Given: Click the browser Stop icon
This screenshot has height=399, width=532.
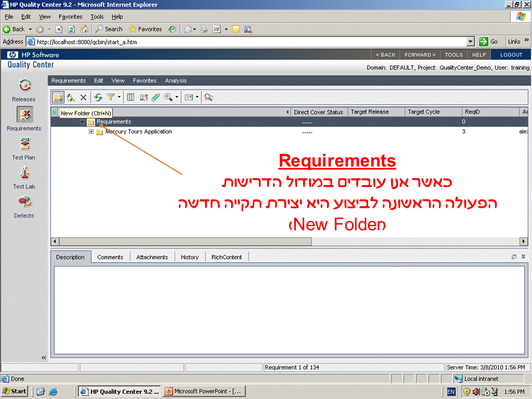Looking at the screenshot, I should click(x=59, y=29).
